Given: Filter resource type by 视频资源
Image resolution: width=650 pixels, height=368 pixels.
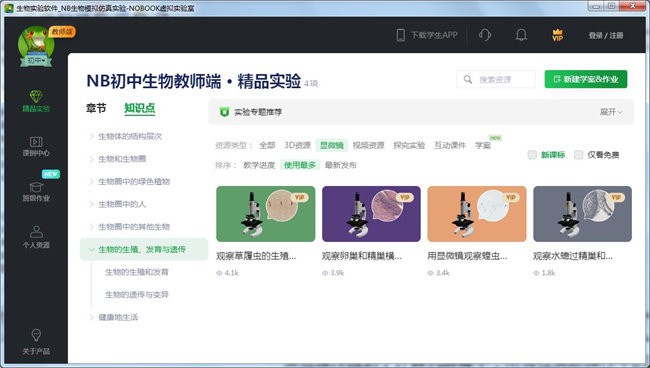Looking at the screenshot, I should [369, 145].
